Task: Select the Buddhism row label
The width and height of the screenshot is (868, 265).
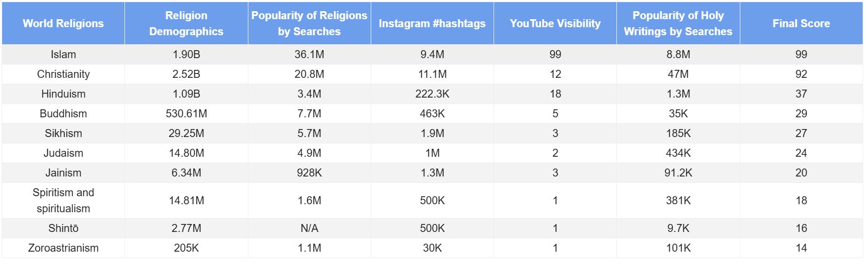Action: pos(63,114)
